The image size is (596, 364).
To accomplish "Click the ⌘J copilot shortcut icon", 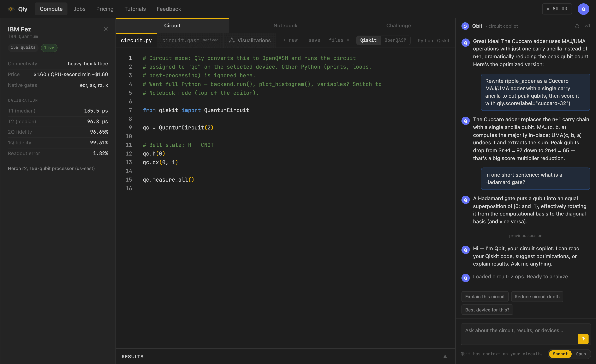I will point(588,26).
